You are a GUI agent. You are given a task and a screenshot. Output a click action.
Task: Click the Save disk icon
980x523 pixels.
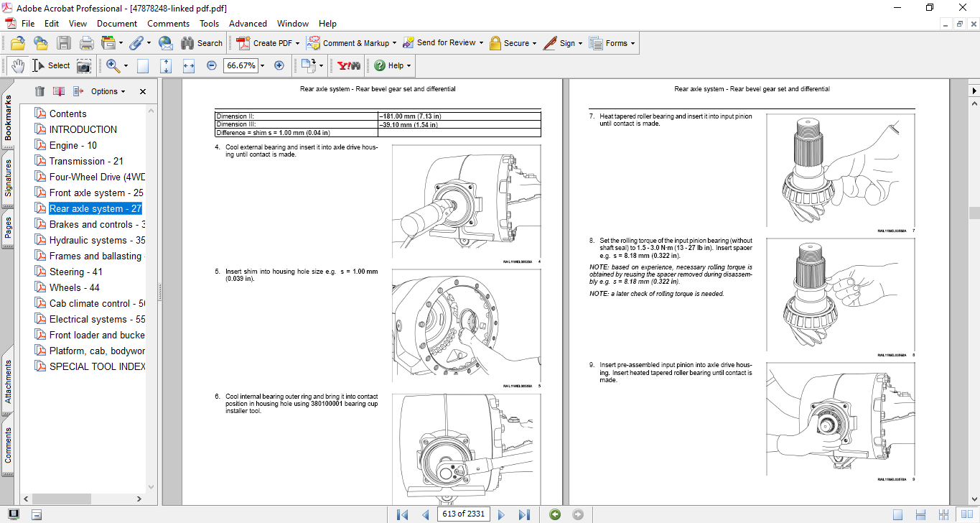click(x=64, y=43)
